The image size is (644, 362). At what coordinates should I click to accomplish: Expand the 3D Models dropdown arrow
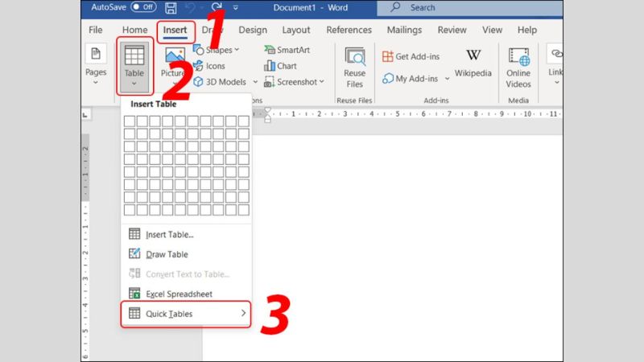255,82
